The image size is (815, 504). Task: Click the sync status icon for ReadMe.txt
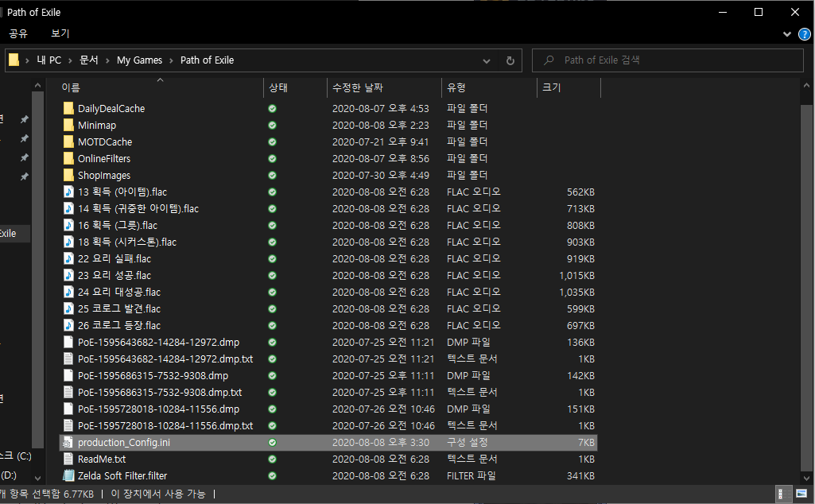coord(273,459)
